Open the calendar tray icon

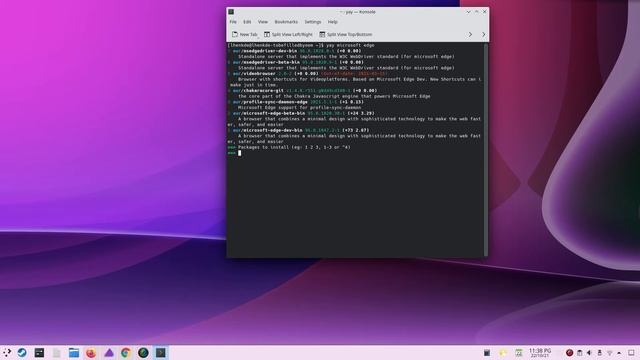coord(519,353)
